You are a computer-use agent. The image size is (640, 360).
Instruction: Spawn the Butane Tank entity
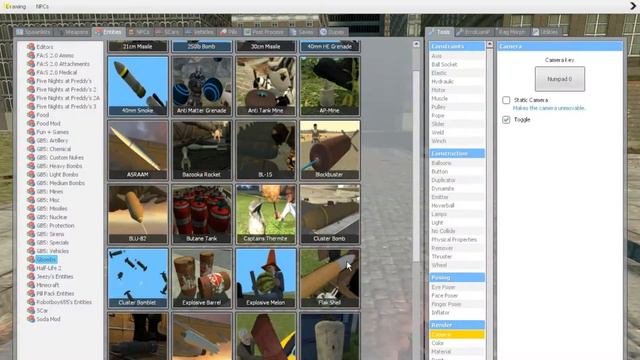[x=202, y=214]
